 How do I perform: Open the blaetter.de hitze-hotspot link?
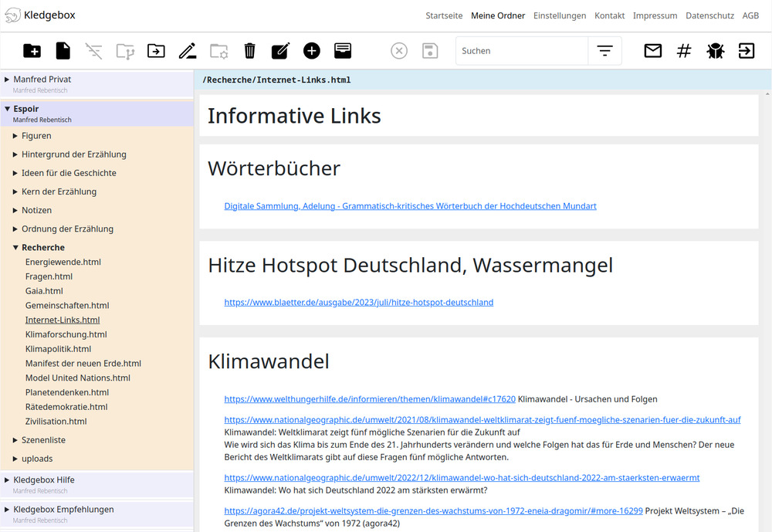click(x=358, y=303)
